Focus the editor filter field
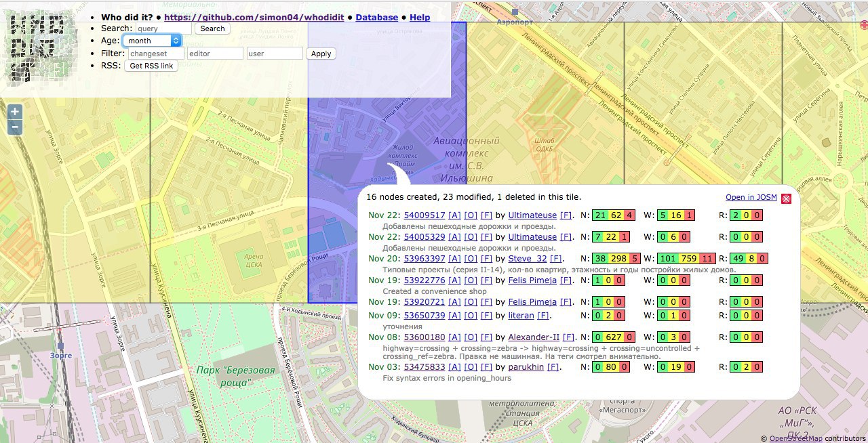 click(215, 54)
